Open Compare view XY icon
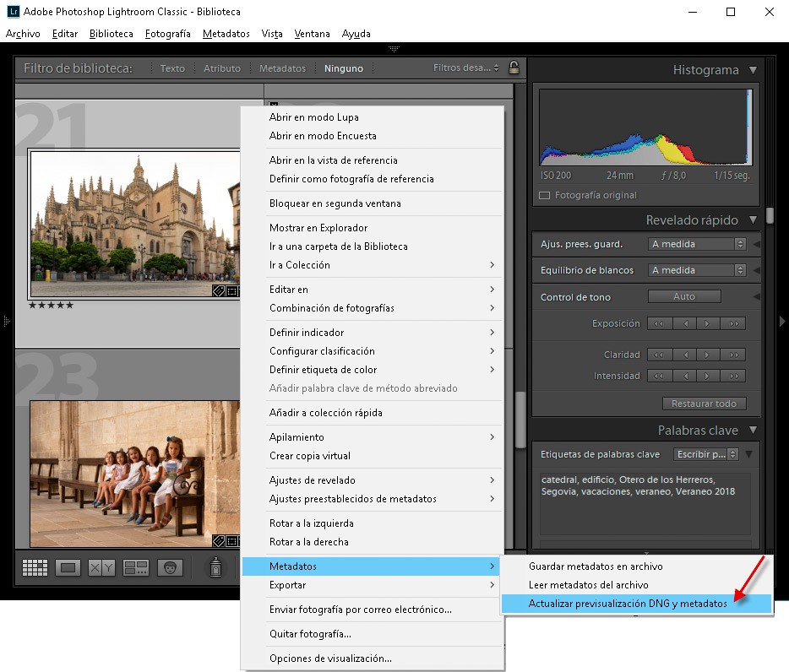789x672 pixels. click(101, 568)
